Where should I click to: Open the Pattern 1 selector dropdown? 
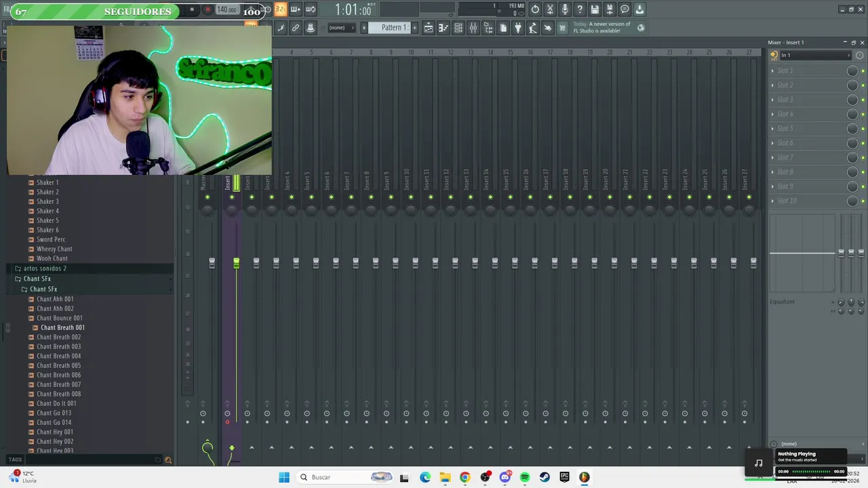point(389,28)
